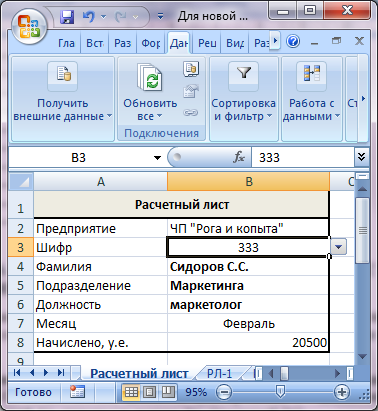Image resolution: width=378 pixels, height=411 pixels.
Task: Open the undo history dropdown arrow
Action: click(103, 17)
